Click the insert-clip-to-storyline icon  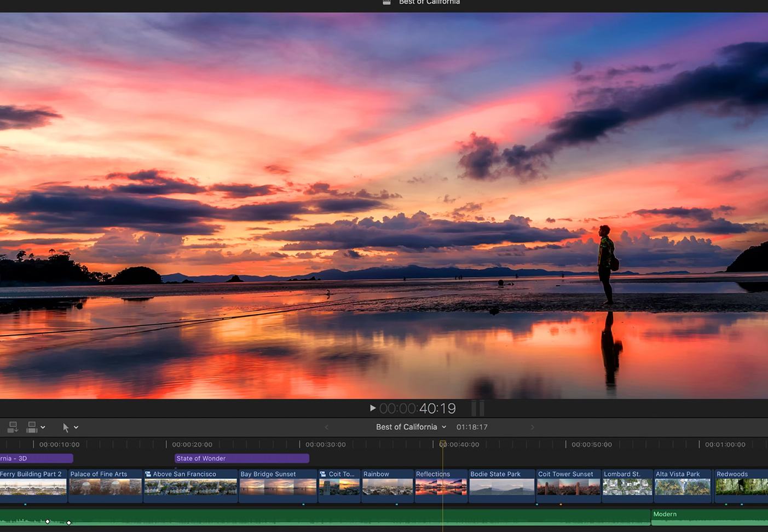tap(13, 427)
